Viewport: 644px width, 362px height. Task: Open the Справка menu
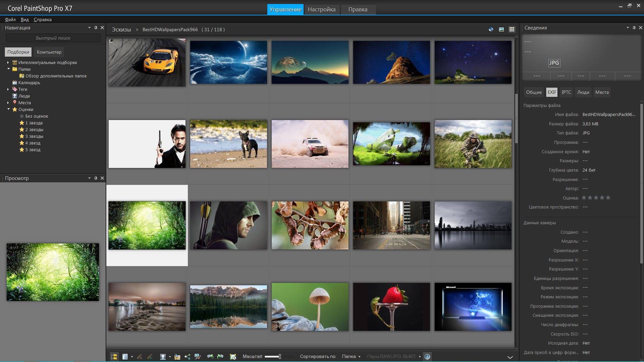tap(43, 19)
